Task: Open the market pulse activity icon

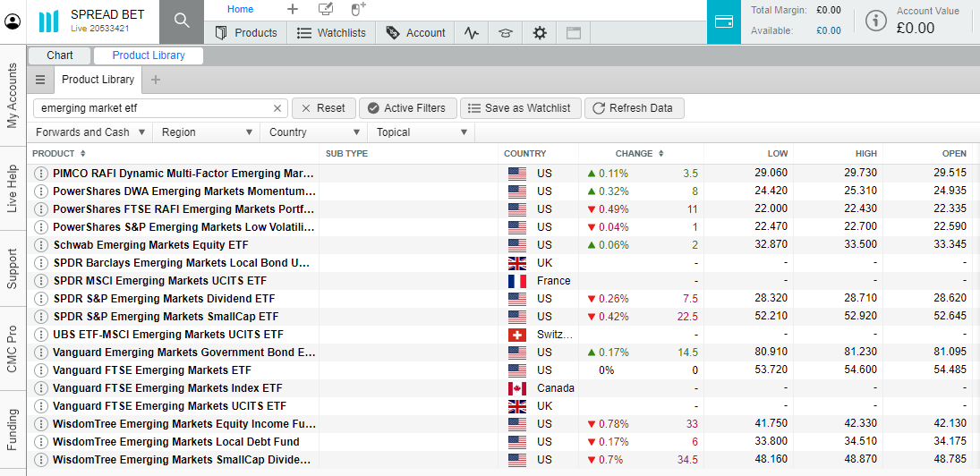Action: point(472,33)
